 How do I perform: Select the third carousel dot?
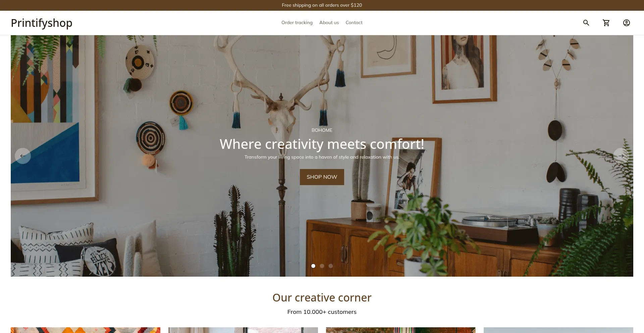coord(331,266)
